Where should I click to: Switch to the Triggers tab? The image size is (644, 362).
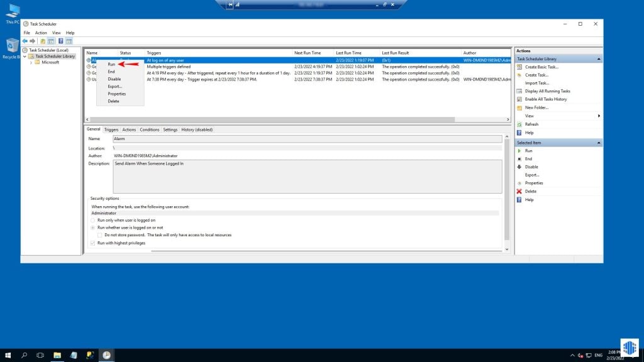coord(111,129)
